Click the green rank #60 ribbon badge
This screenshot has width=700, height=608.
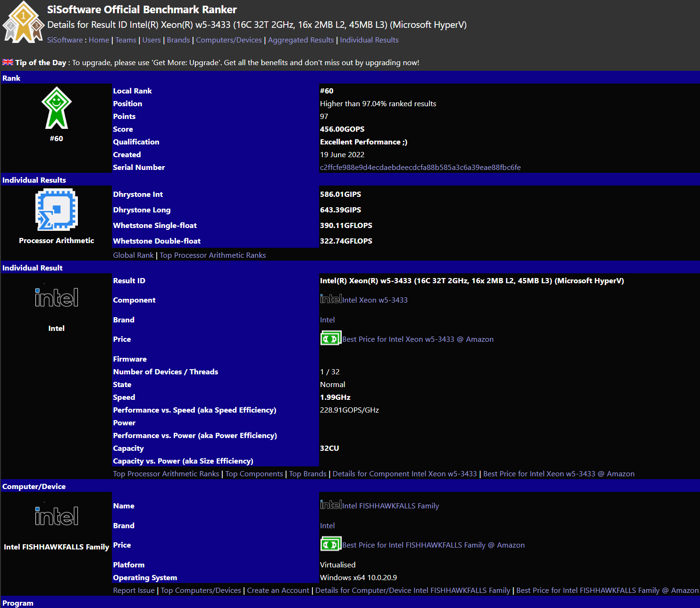pos(56,108)
